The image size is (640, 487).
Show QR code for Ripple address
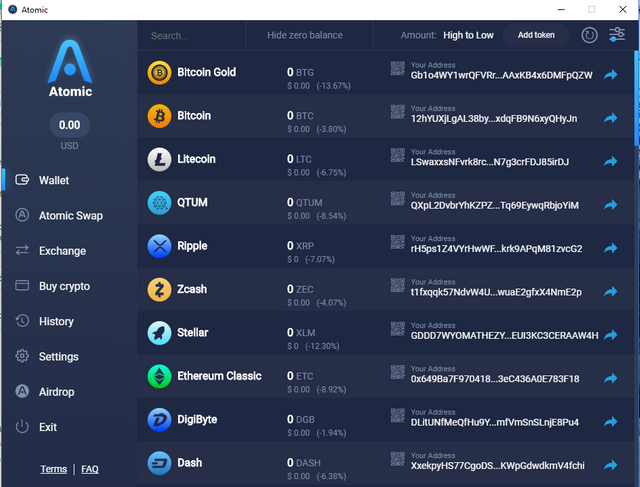398,242
